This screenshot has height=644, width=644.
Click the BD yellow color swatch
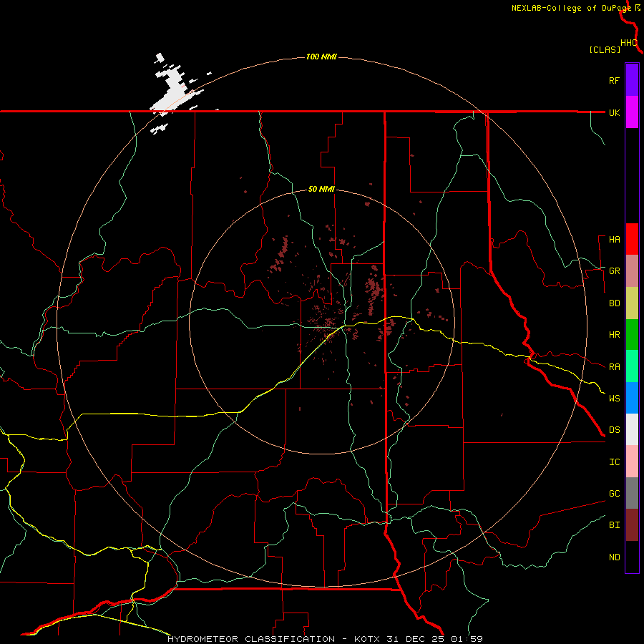click(632, 303)
